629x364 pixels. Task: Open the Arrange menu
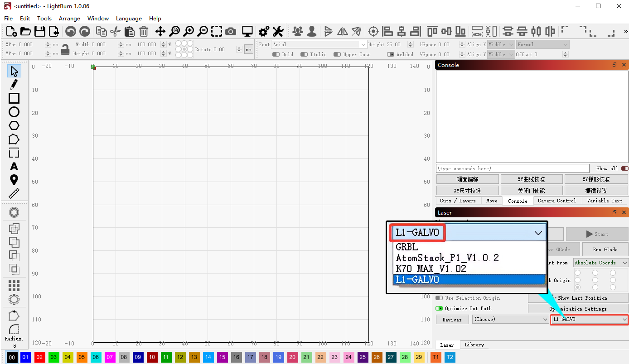(x=69, y=19)
